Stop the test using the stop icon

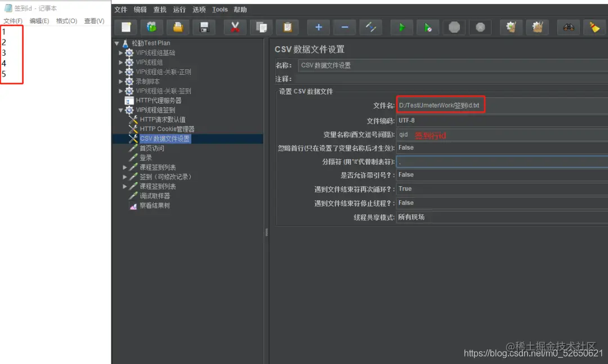[454, 26]
